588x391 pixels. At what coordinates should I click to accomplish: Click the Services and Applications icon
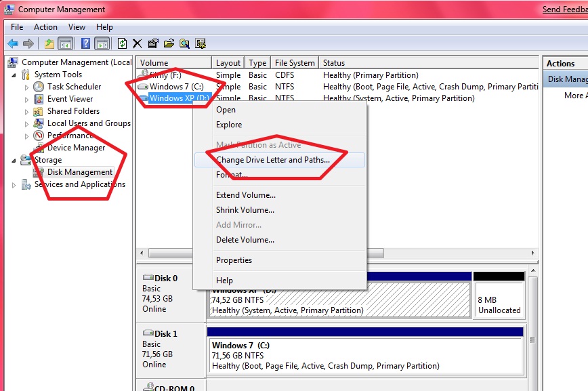tap(26, 184)
